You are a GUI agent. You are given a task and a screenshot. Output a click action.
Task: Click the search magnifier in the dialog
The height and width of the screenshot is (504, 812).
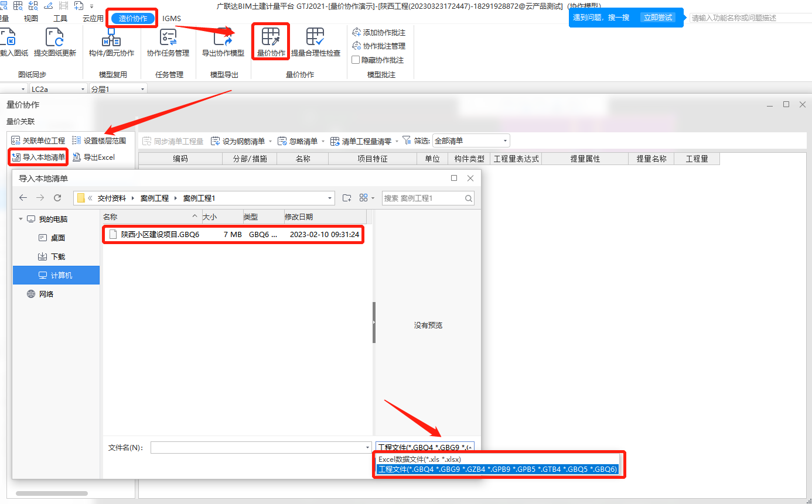point(469,198)
